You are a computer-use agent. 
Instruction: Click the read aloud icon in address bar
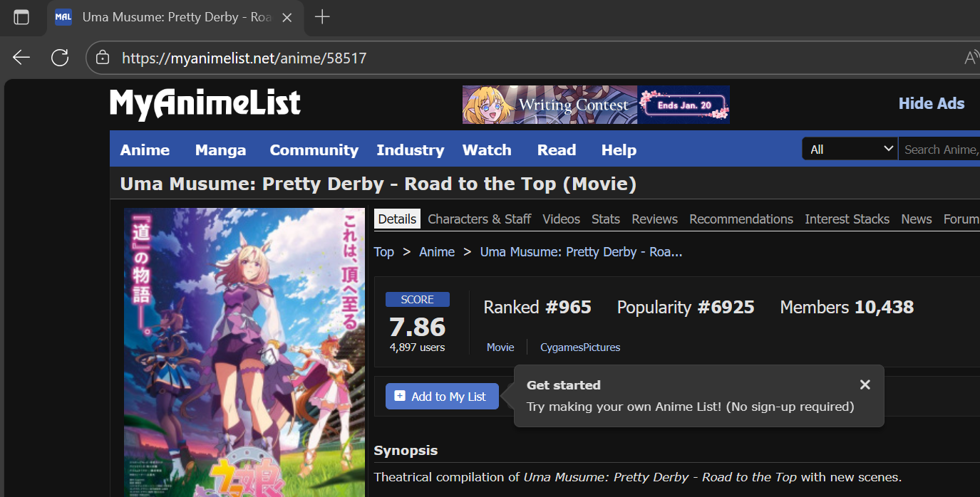pyautogui.click(x=971, y=58)
